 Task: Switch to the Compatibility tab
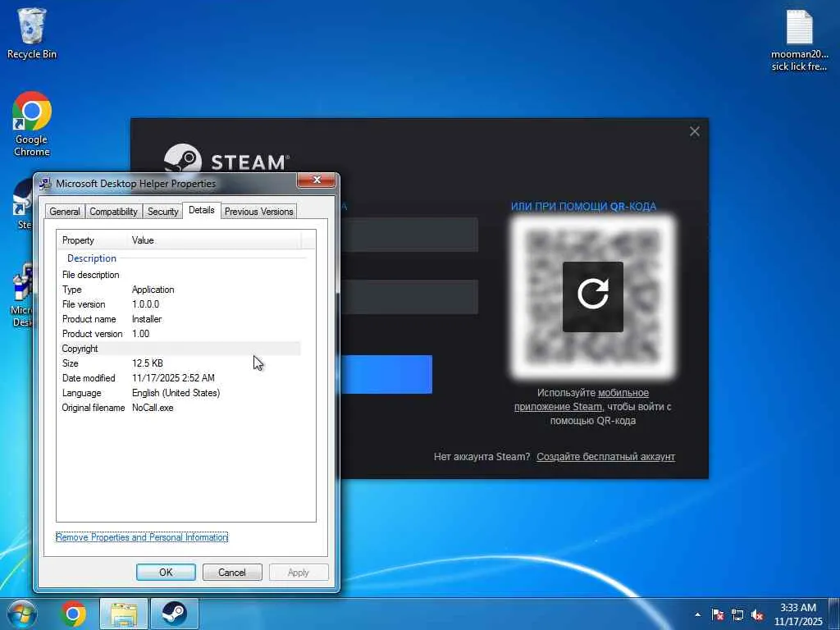[x=113, y=212]
